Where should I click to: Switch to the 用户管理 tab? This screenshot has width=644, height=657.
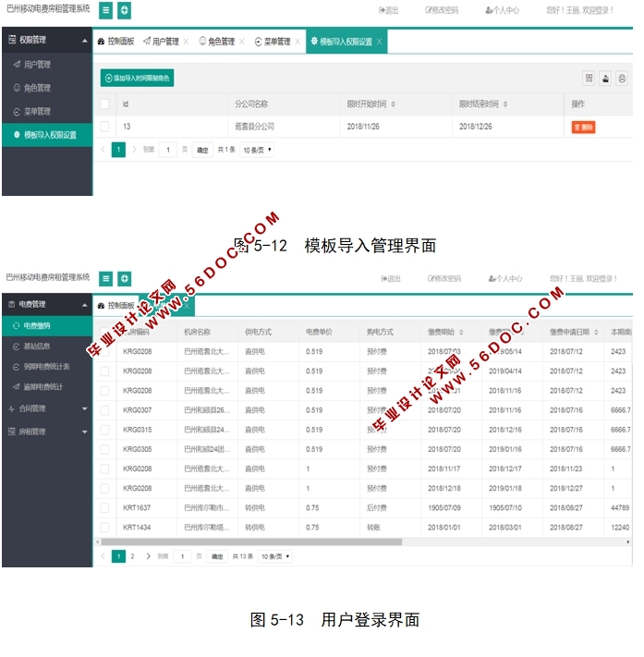click(162, 42)
